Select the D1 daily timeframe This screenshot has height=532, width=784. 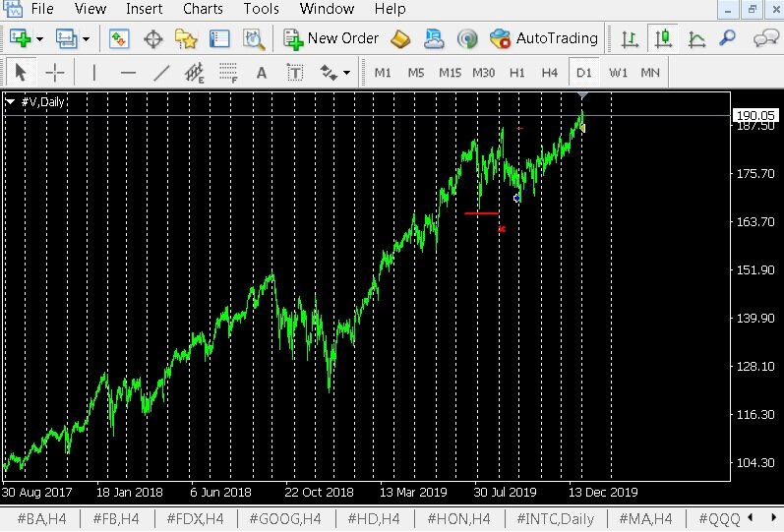point(583,73)
